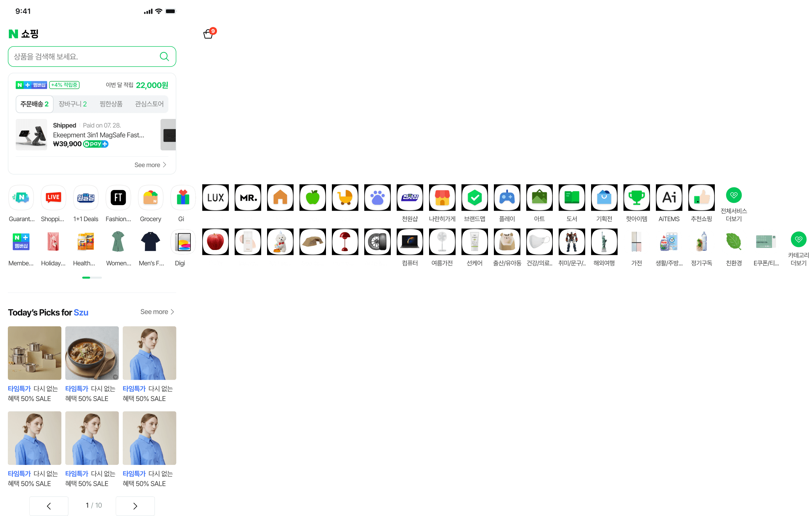Select the Pet paw category icon
812x516 pixels.
tap(377, 198)
